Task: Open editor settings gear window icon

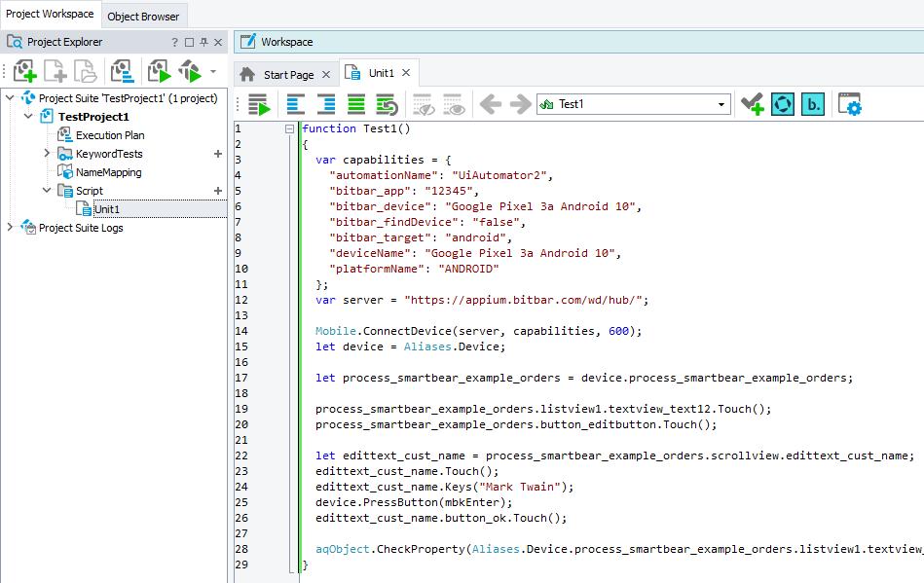Action: click(x=849, y=105)
